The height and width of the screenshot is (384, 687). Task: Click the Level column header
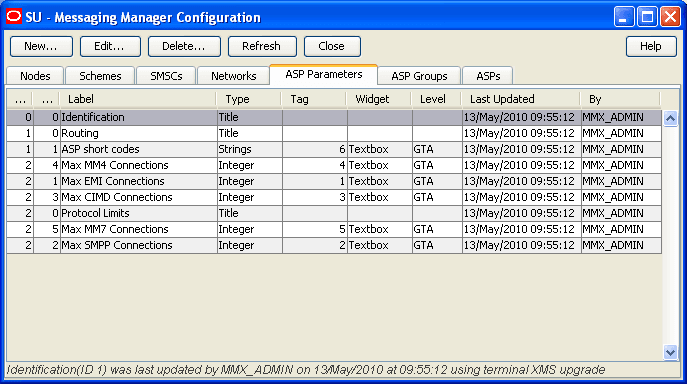pyautogui.click(x=436, y=99)
